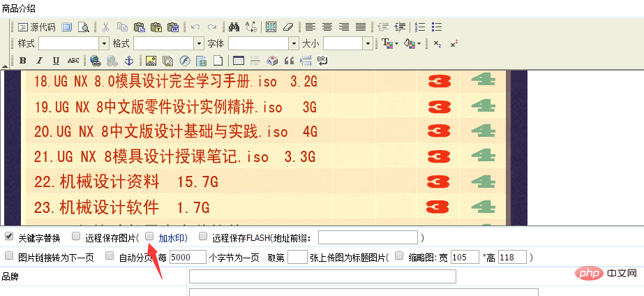Viewport: 644px width, 296px height.
Task: Insert a hyperlink with the globe-chain icon
Action: [96, 61]
